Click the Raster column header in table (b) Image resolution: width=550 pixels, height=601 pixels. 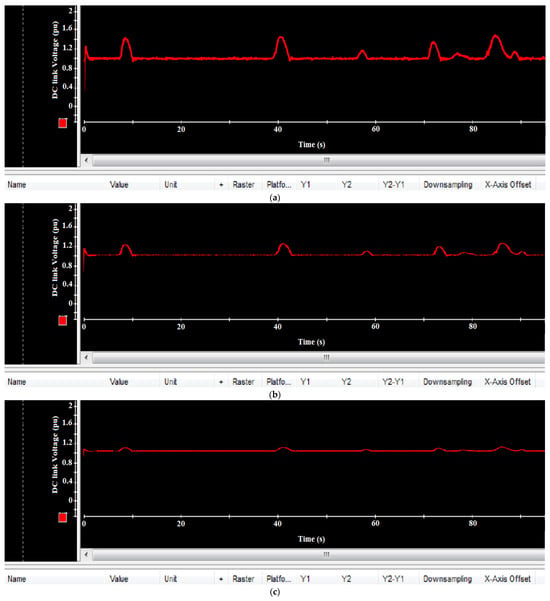click(243, 382)
